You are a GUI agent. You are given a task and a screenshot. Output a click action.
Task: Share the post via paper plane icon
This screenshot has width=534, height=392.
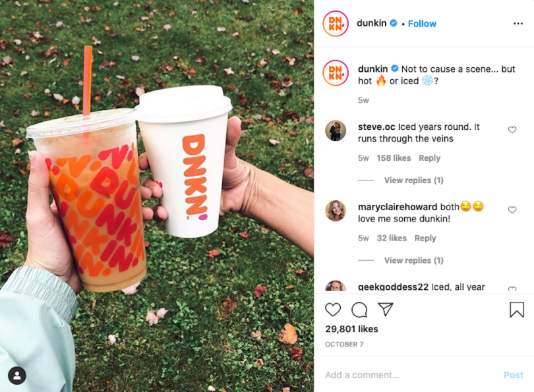tap(386, 309)
